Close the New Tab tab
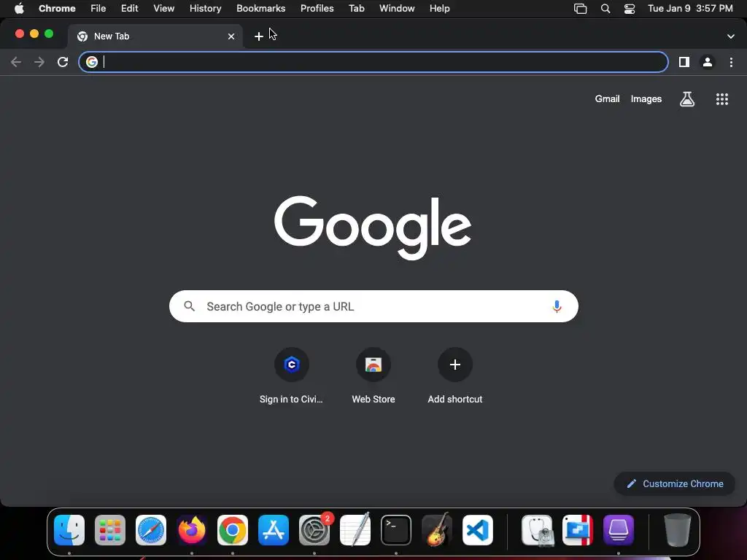 click(x=231, y=36)
